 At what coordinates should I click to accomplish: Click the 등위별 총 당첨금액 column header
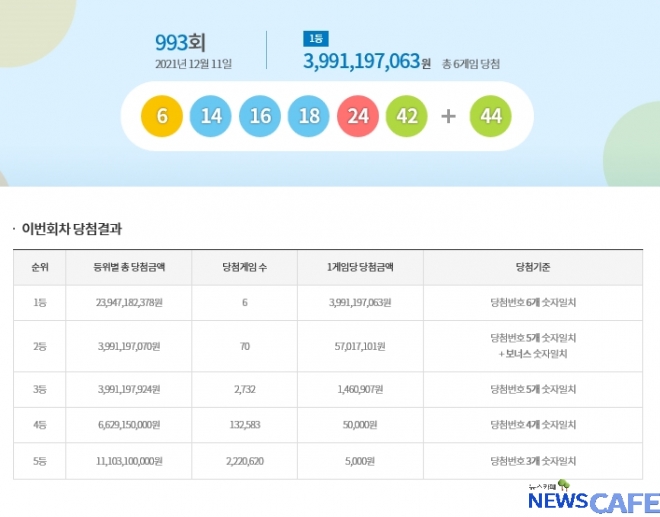[x=128, y=267]
